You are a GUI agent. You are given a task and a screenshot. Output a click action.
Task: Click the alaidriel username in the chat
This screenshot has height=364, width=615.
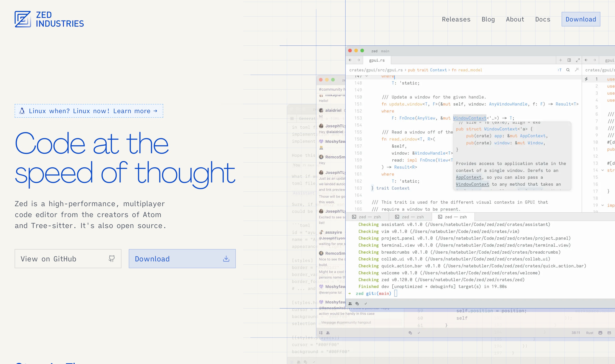point(333,110)
